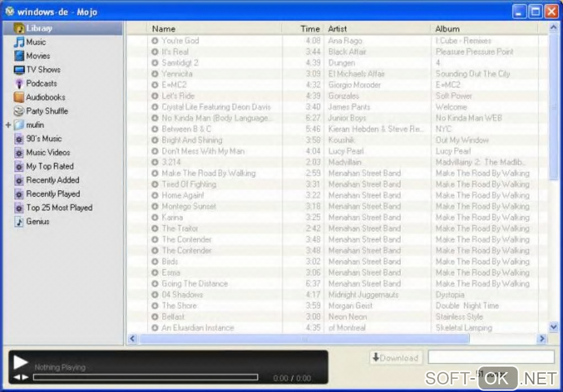Select the mufin folder icon
Screen dimensions: 563x392
coord(19,125)
